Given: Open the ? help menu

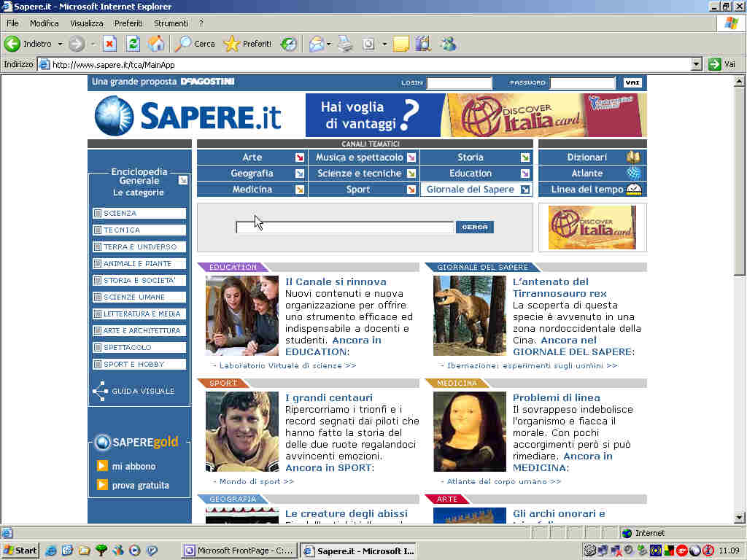Looking at the screenshot, I should click(x=201, y=23).
